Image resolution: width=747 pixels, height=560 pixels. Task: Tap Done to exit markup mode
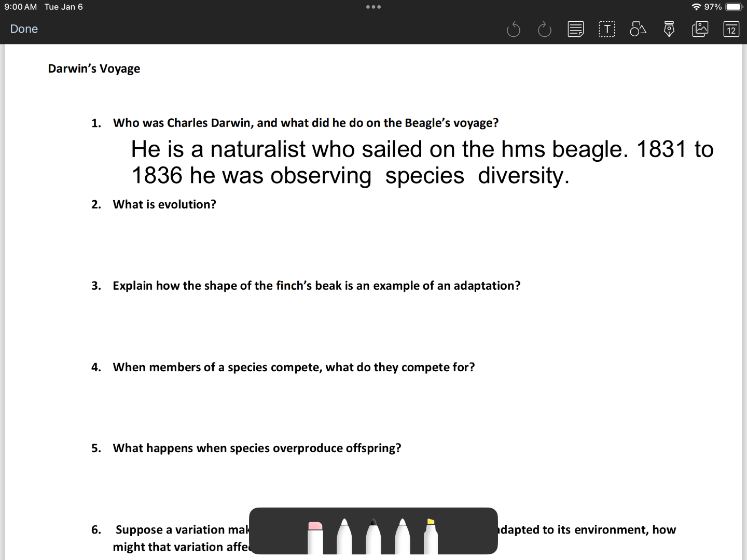tap(24, 29)
